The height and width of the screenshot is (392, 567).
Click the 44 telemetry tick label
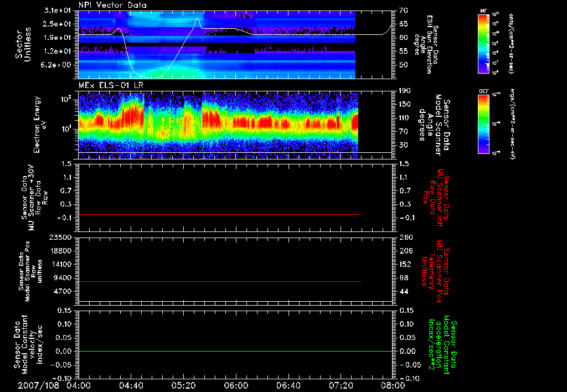[x=404, y=291]
